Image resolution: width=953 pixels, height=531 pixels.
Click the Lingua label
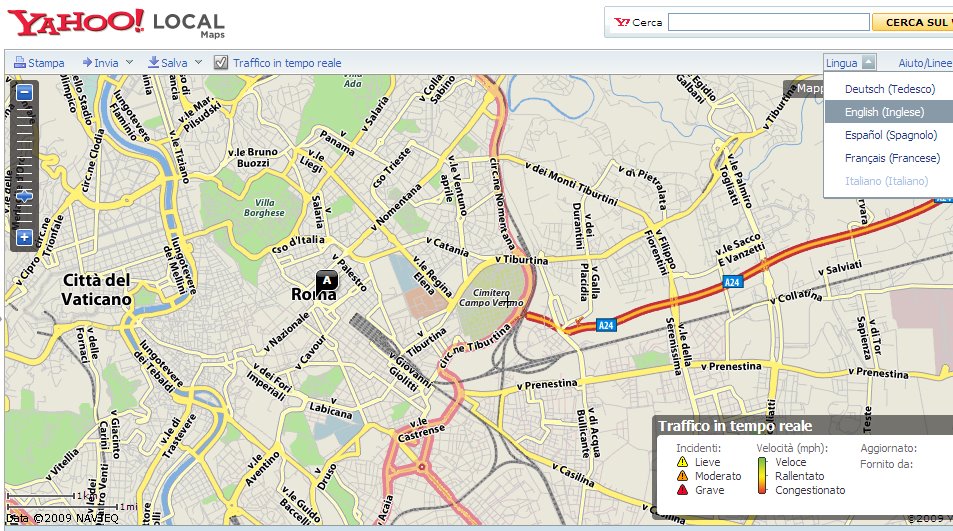point(841,63)
